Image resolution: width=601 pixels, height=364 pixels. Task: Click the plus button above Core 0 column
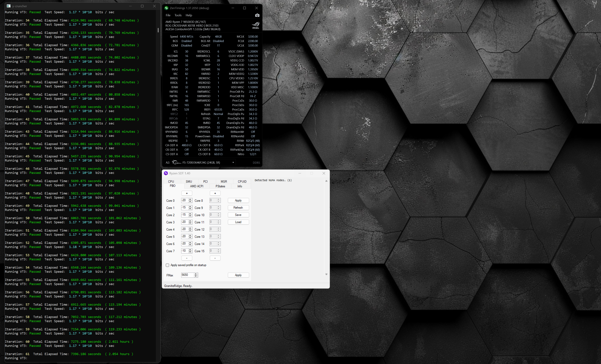pos(187,193)
